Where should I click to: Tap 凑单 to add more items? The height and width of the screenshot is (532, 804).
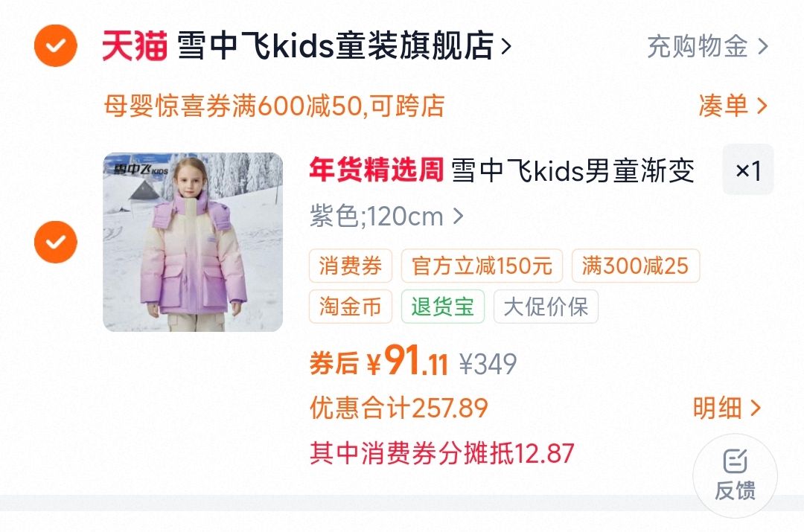click(x=733, y=106)
